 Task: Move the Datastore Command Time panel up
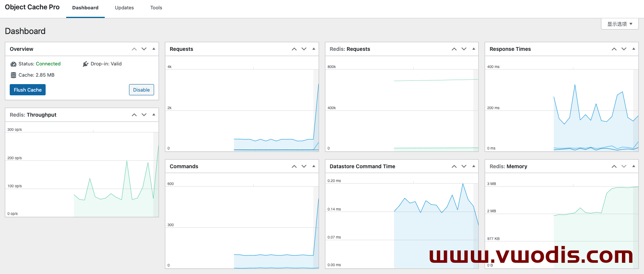(x=454, y=166)
